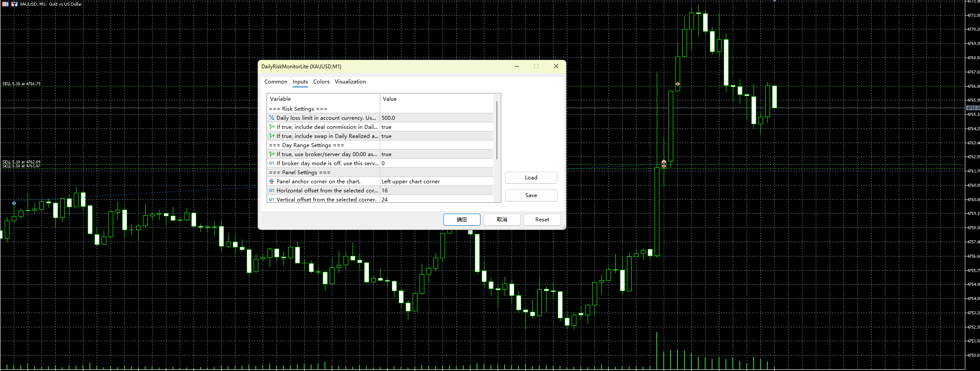
Task: Click the broker day mode integer icon
Action: [272, 163]
